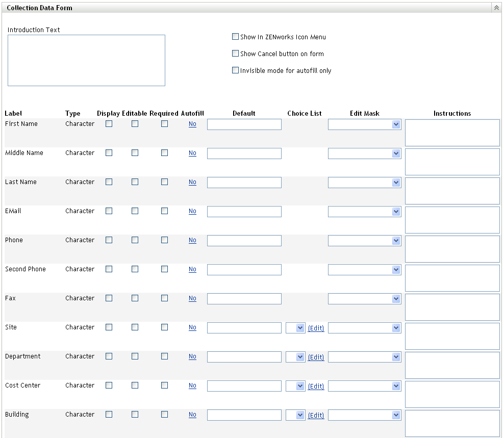
Task: Click the Autofill No link for Fax
Action: [x=192, y=298]
